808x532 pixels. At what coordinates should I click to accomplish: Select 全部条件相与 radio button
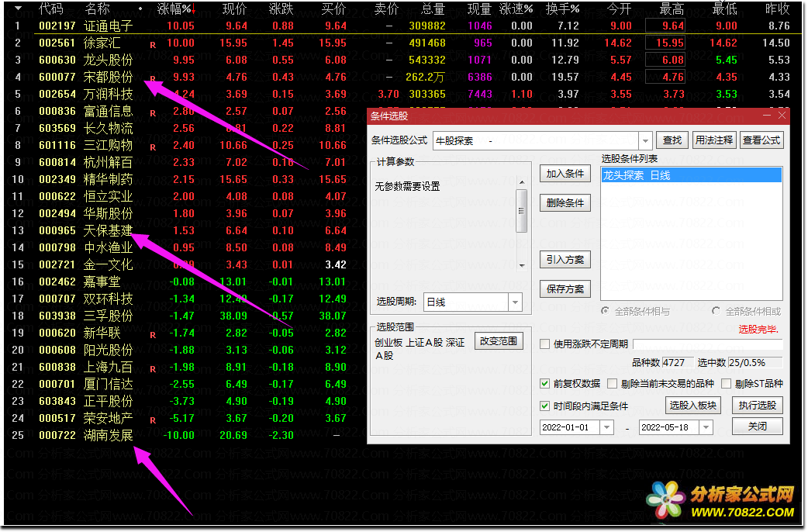[x=605, y=311]
